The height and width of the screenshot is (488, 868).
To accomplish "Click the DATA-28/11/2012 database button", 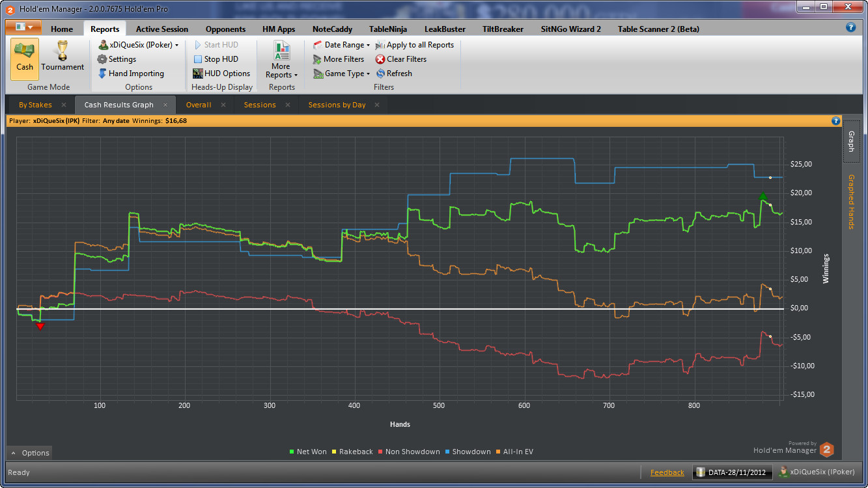I will tap(733, 472).
